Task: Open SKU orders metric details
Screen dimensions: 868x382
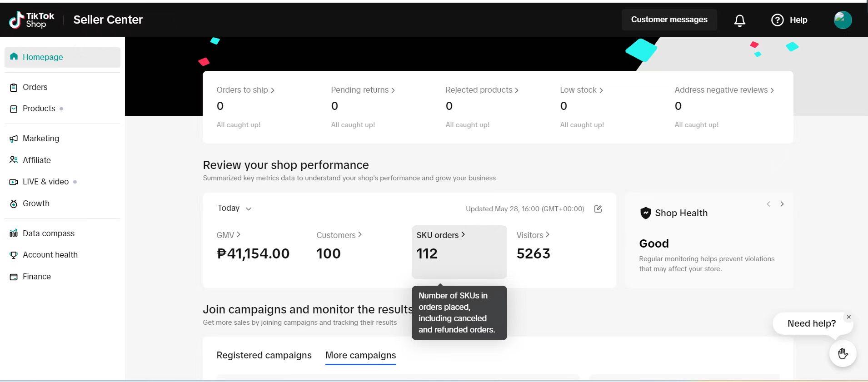Action: tap(441, 235)
